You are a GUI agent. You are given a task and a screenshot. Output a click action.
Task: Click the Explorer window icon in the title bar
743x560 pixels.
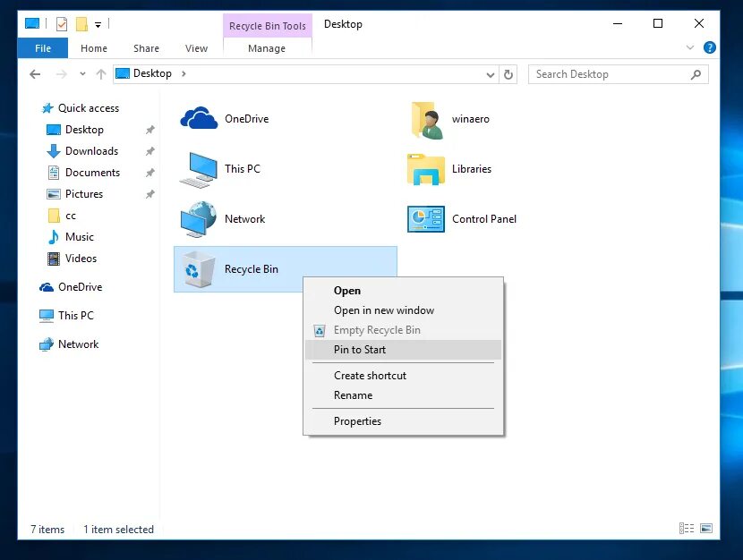32,23
